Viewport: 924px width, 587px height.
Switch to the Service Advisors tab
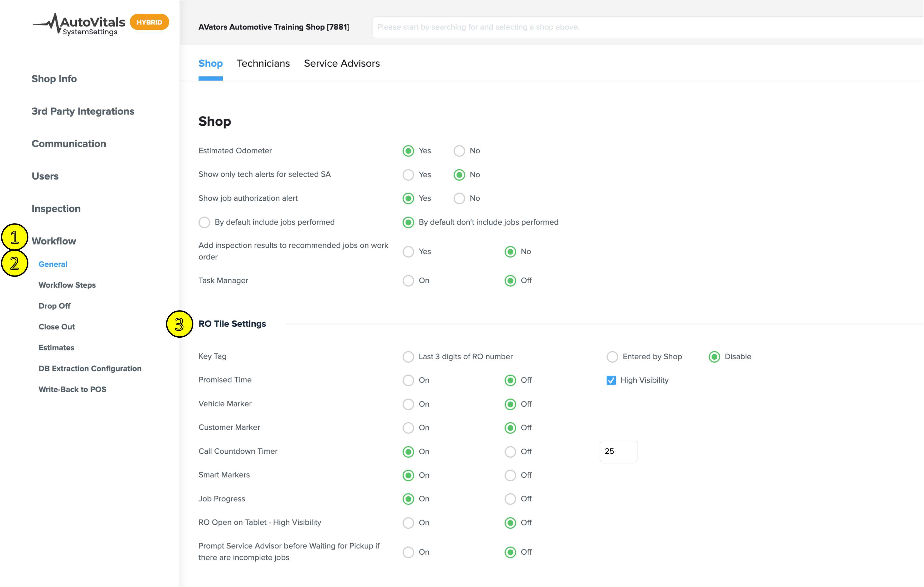point(342,63)
